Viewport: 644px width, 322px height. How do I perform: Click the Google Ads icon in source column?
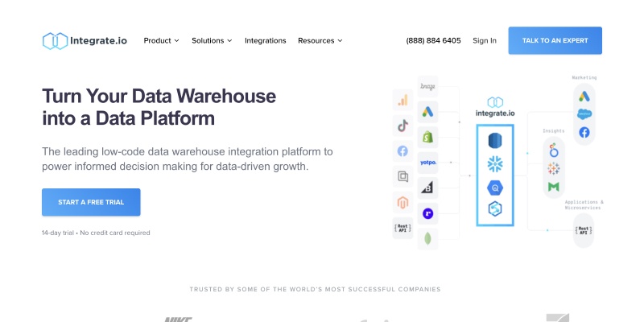click(x=427, y=112)
